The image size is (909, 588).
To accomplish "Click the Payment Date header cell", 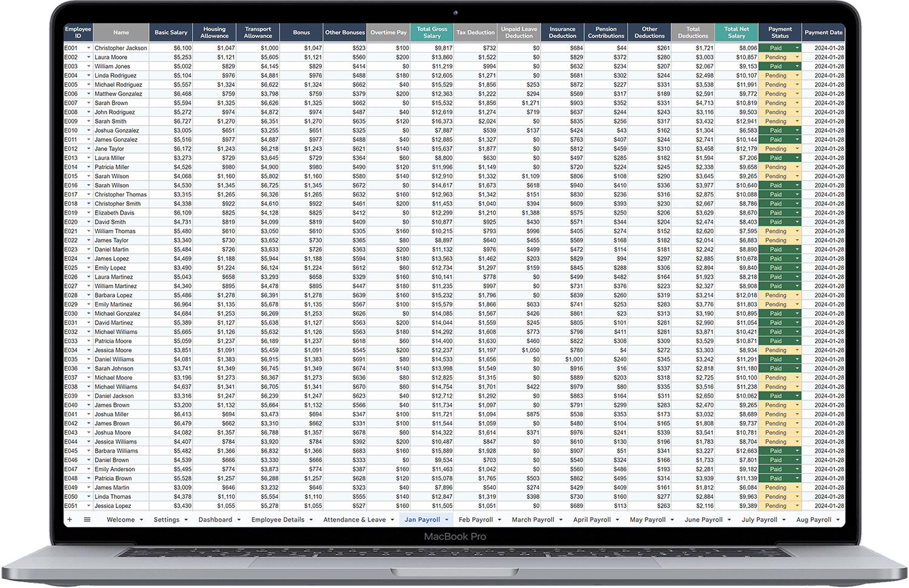I will pyautogui.click(x=824, y=32).
